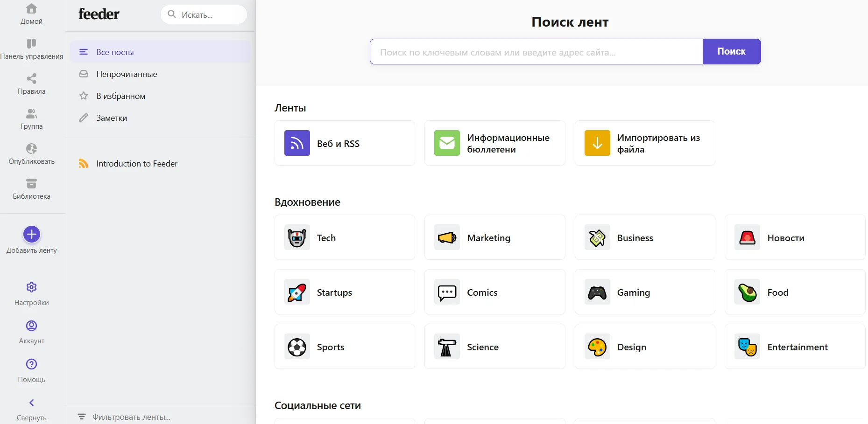Open the Домой home icon
Viewport: 868px width, 424px height.
(31, 9)
